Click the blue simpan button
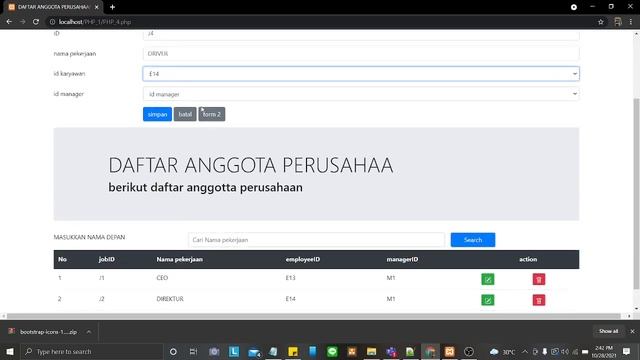Screen dimensions: 640x360 point(157,114)
